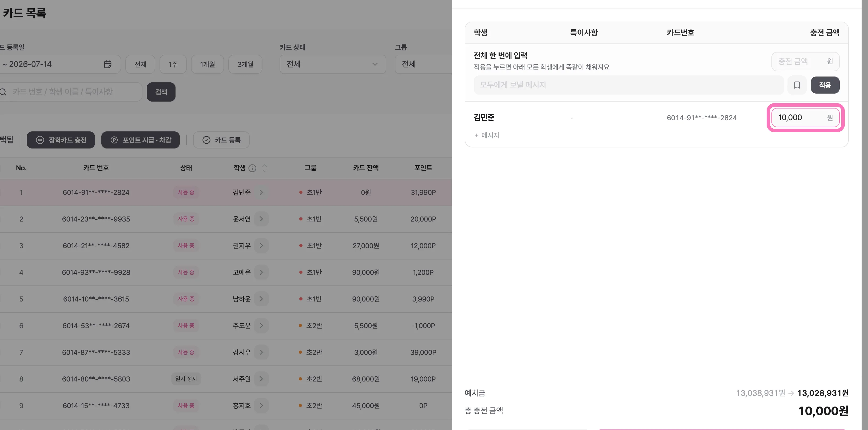Click the 포인트 지급 · 차감 button
This screenshot has height=430, width=868.
point(141,140)
